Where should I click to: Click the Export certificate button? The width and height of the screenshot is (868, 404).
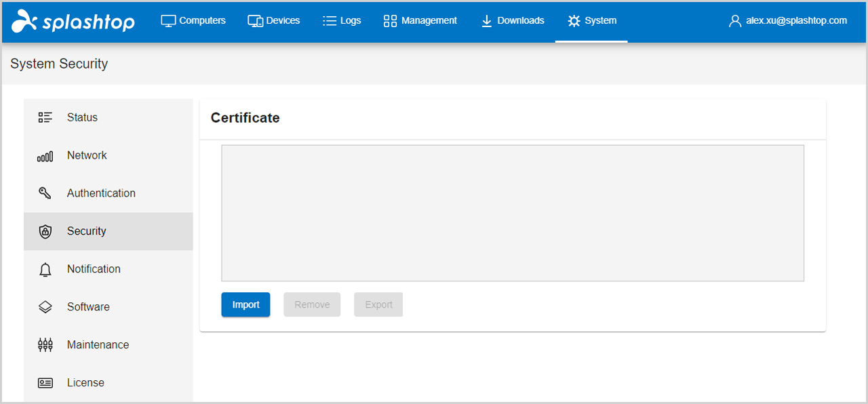[378, 305]
